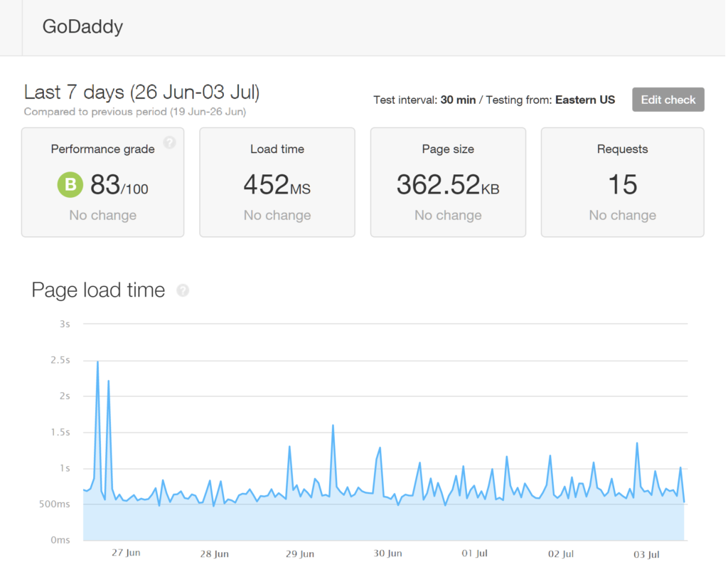Click 'No change' under Page size

point(448,215)
